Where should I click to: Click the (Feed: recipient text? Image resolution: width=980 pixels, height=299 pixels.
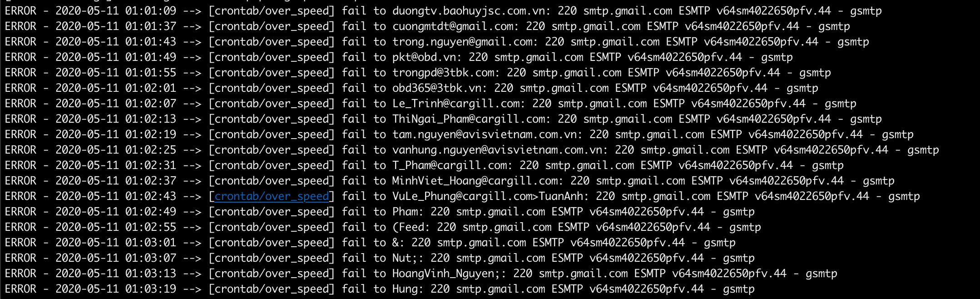(408, 227)
